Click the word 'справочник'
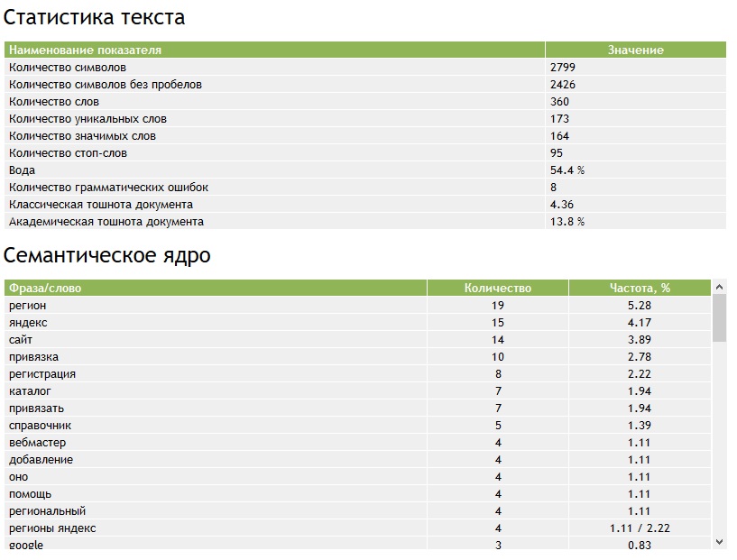 tap(40, 426)
